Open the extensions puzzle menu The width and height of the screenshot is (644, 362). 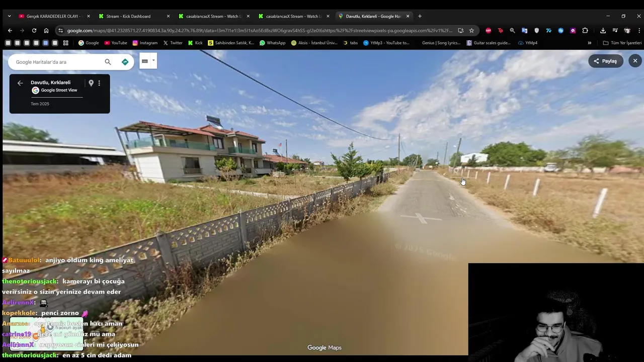pyautogui.click(x=585, y=30)
